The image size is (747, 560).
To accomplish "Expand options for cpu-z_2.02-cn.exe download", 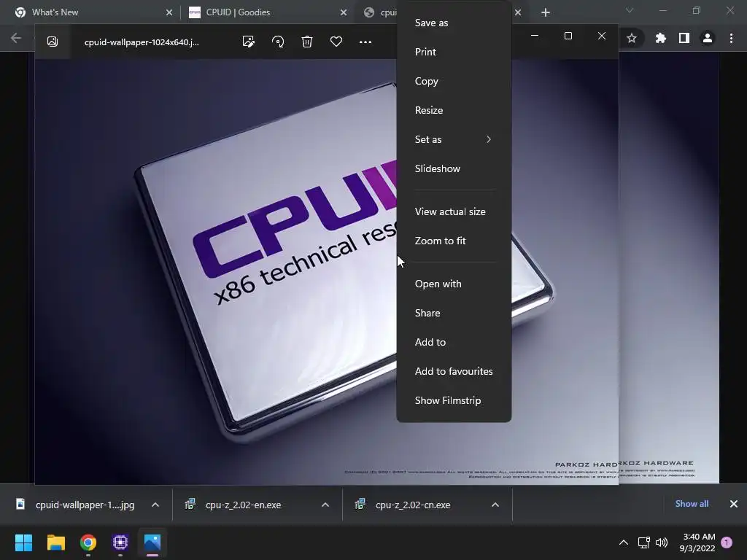I will 495,505.
